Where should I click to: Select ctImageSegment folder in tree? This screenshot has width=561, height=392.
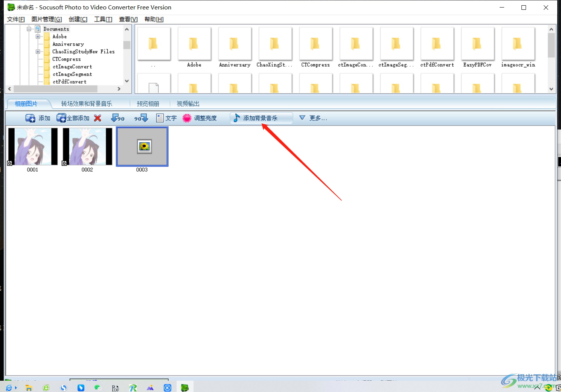click(72, 74)
